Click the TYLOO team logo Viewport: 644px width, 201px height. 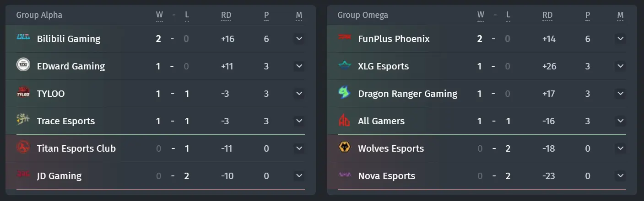tap(23, 92)
